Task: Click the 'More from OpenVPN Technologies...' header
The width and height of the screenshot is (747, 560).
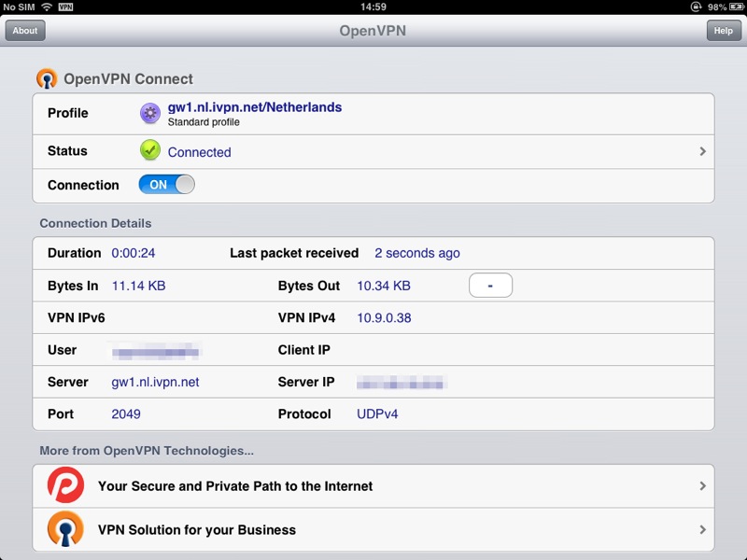Action: pos(147,451)
